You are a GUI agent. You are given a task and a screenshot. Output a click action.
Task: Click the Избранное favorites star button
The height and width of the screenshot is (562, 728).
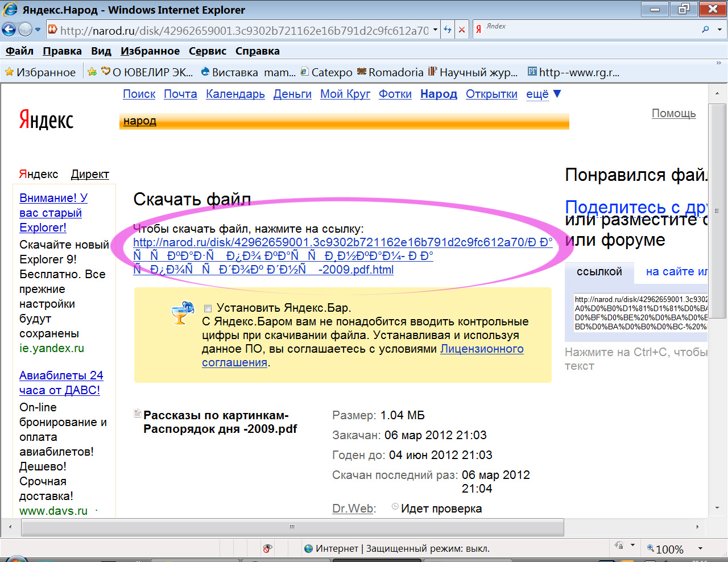(40, 72)
